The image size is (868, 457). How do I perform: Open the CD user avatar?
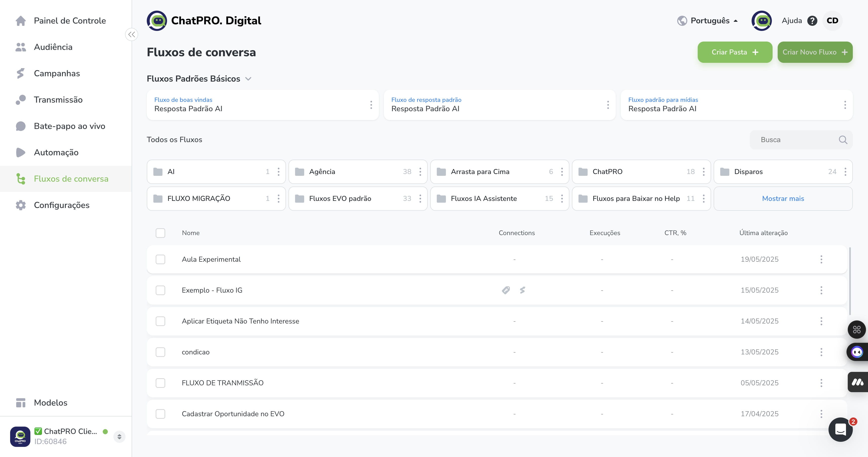[x=832, y=21]
